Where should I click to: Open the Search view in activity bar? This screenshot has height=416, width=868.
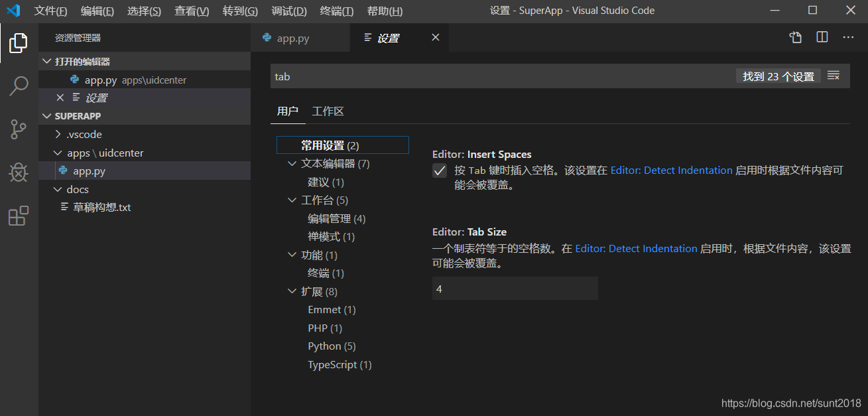(x=19, y=86)
